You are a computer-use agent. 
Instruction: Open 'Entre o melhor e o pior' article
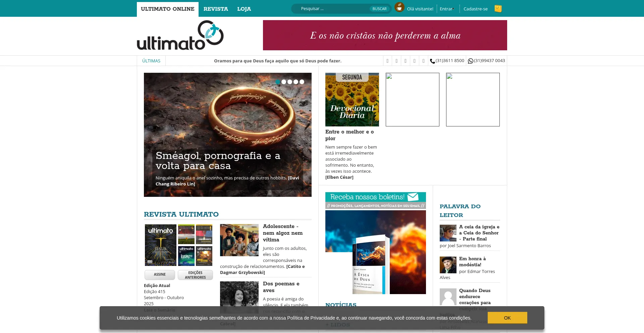pos(350,135)
